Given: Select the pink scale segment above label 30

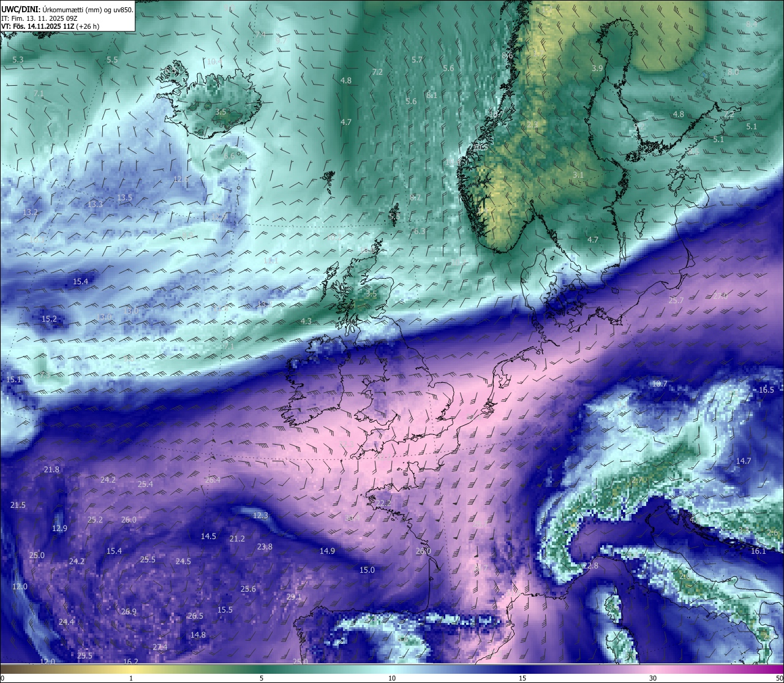Looking at the screenshot, I should tap(653, 668).
